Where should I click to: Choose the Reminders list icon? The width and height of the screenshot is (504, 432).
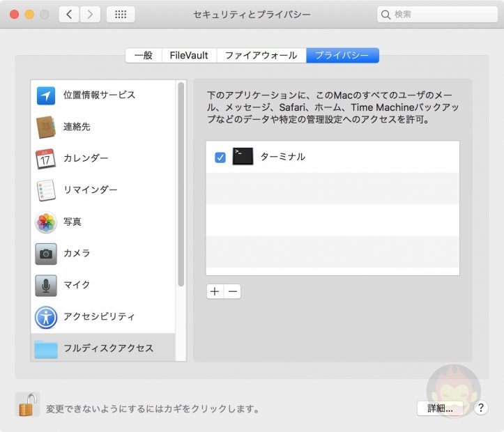click(46, 190)
